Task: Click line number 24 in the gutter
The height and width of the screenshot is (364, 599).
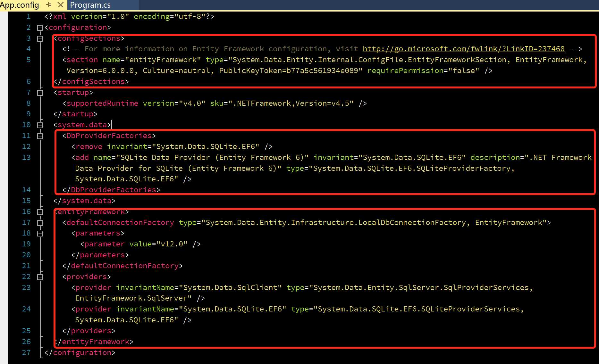Action: point(26,309)
